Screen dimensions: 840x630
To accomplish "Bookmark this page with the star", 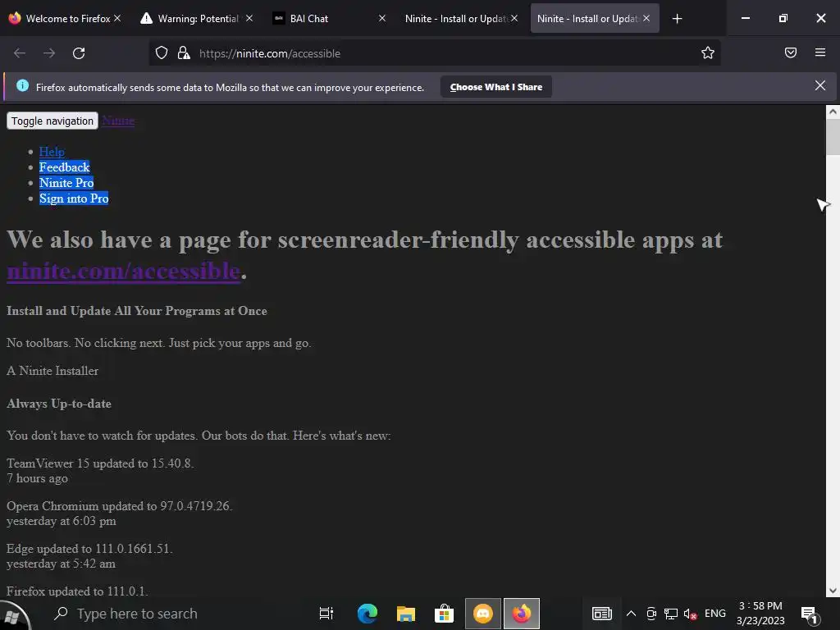I will pos(708,52).
